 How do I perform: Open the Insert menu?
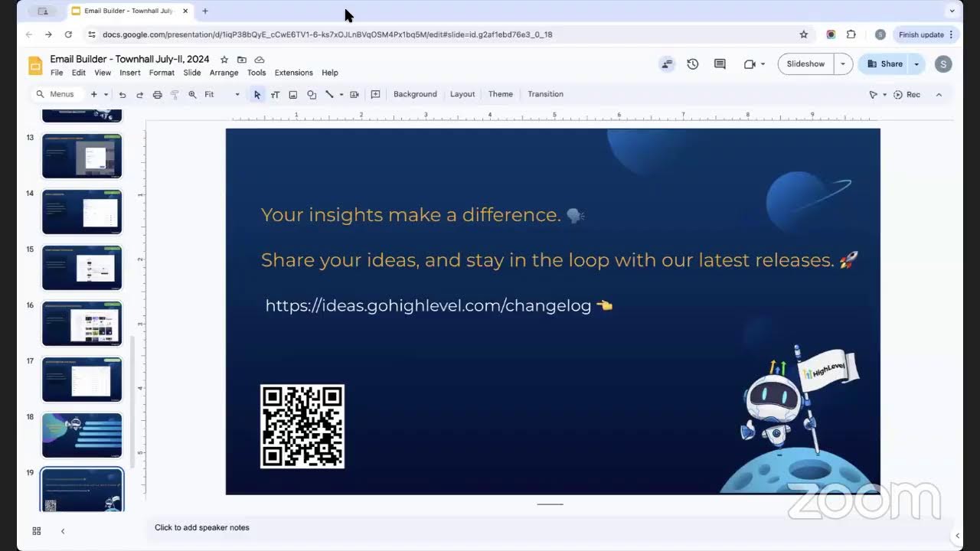click(x=130, y=73)
